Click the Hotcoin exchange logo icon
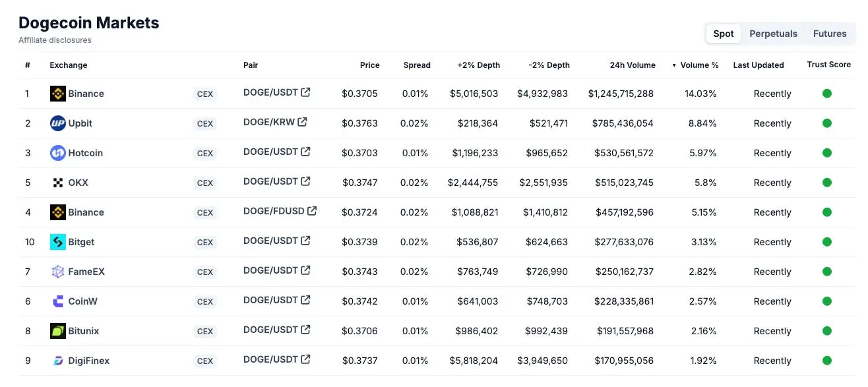This screenshot has width=868, height=387. [58, 153]
